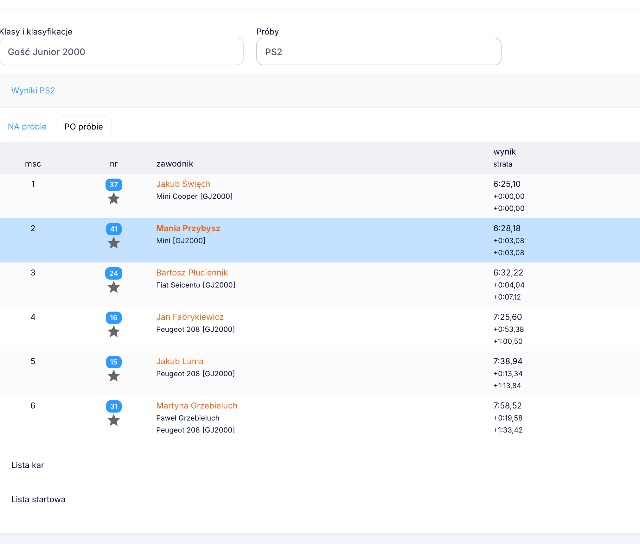The height and width of the screenshot is (544, 640).
Task: Open Martyna Grzebieluch competitor link
Action: [x=197, y=406]
